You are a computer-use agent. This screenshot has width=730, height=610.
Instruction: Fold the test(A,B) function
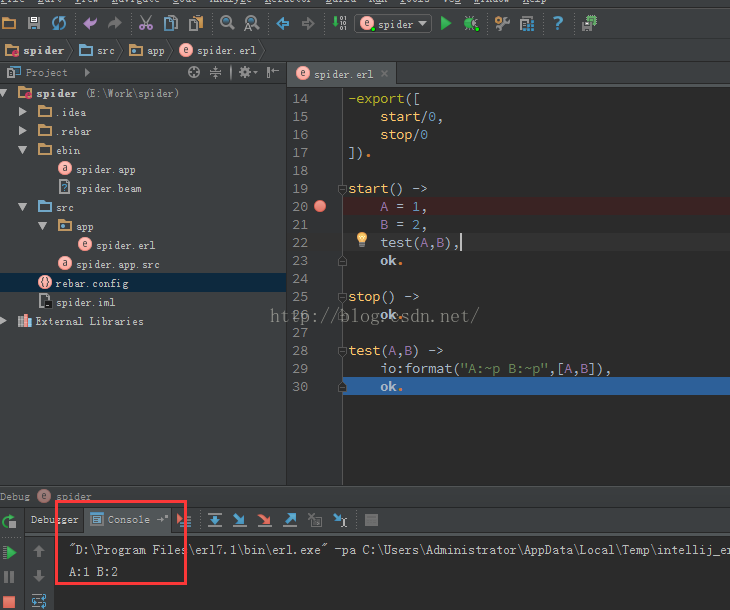tap(343, 351)
